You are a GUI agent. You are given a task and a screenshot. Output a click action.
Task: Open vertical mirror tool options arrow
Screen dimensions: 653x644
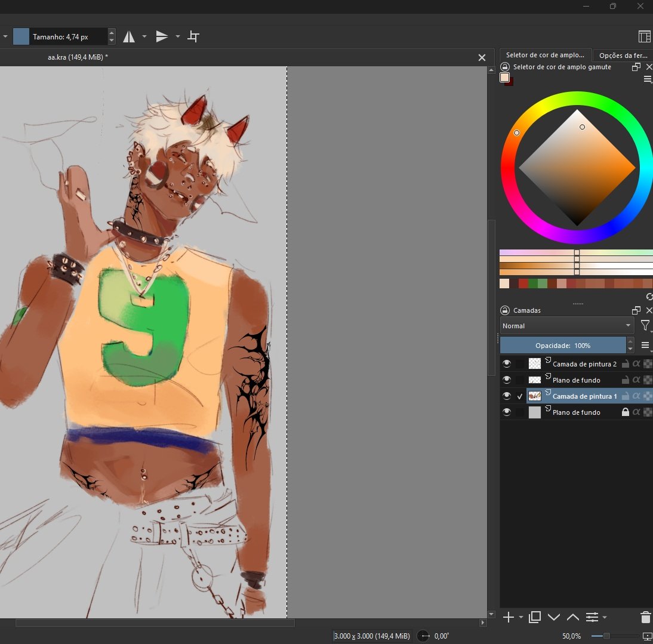tap(177, 36)
